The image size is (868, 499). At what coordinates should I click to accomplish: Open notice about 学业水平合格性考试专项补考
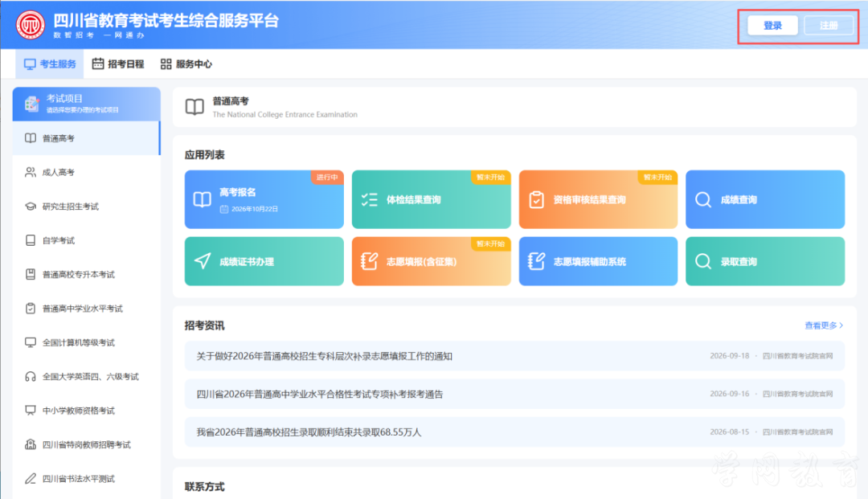click(515, 394)
